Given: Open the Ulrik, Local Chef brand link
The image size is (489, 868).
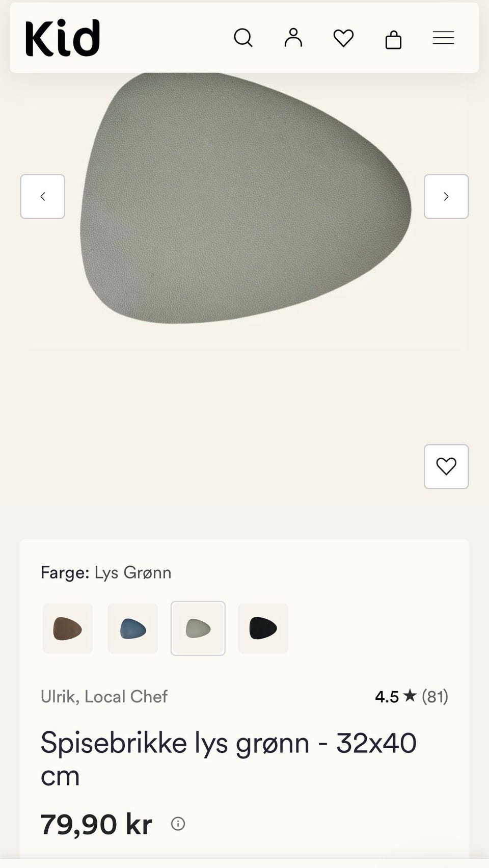Looking at the screenshot, I should pos(104,696).
